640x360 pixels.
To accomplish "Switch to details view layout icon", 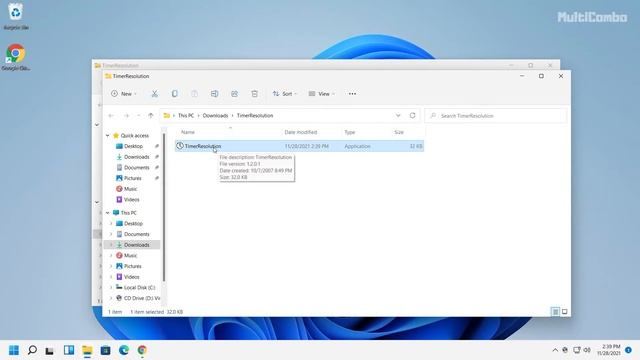I will pyautogui.click(x=555, y=312).
